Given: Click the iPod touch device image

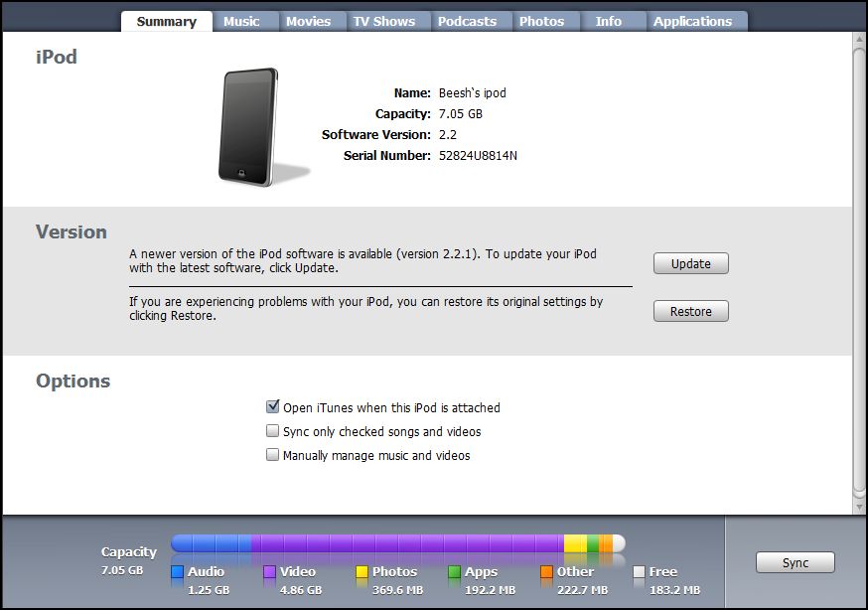Looking at the screenshot, I should click(247, 126).
